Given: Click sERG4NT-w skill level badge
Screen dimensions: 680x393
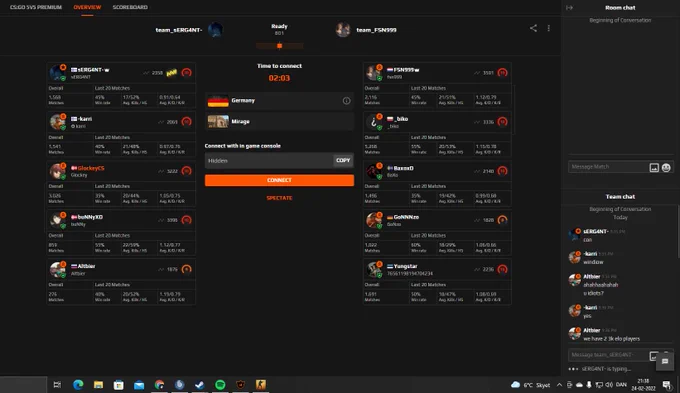Looking at the screenshot, I should [186, 72].
